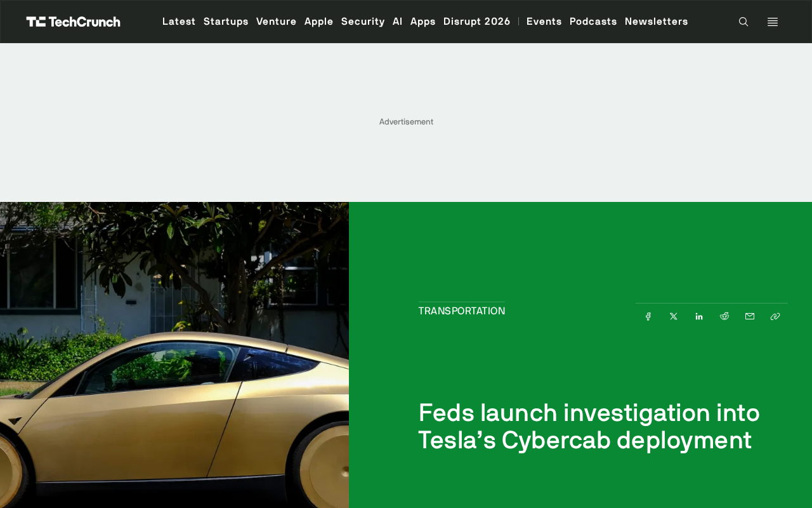The image size is (812, 508).
Task: Share the article on X
Action: [x=674, y=316]
